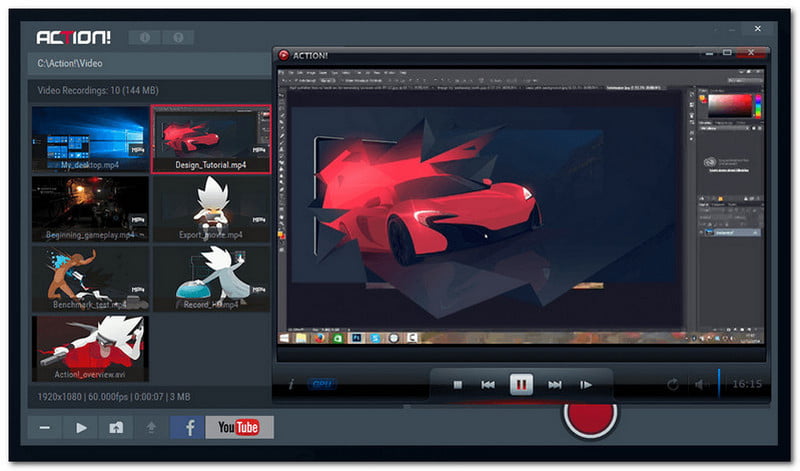
Task: Show video info with the player 'i' icon
Action: 291,384
